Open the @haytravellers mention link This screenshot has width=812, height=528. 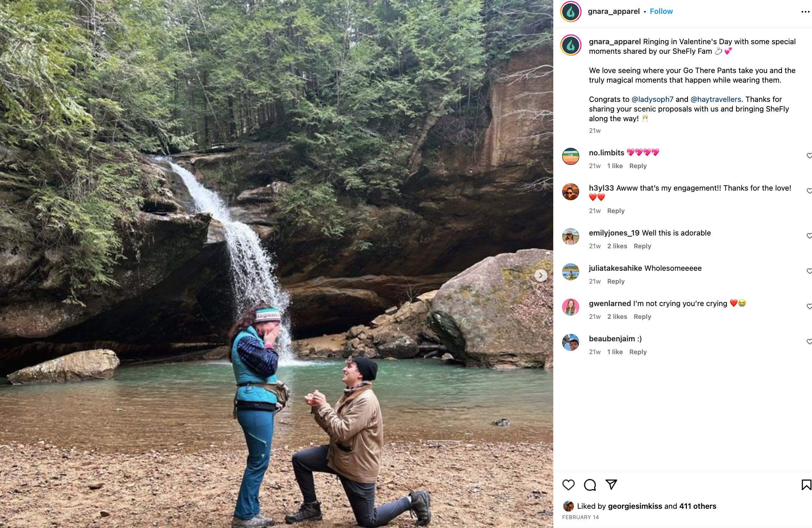pyautogui.click(x=715, y=99)
